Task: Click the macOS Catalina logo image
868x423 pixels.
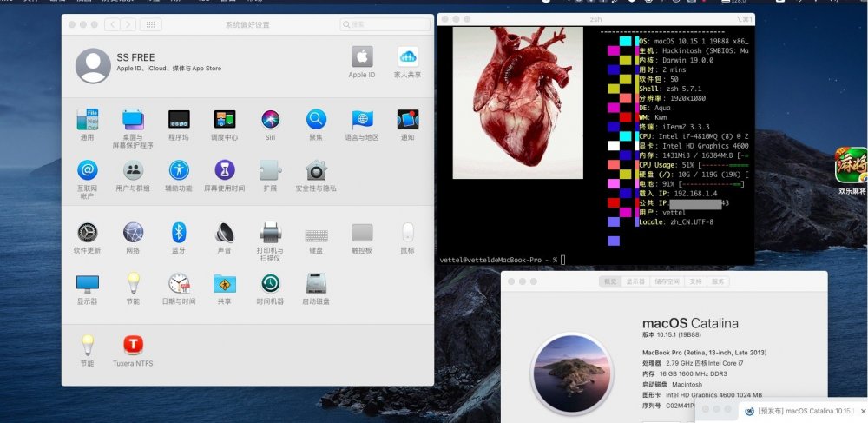Action: 572,373
